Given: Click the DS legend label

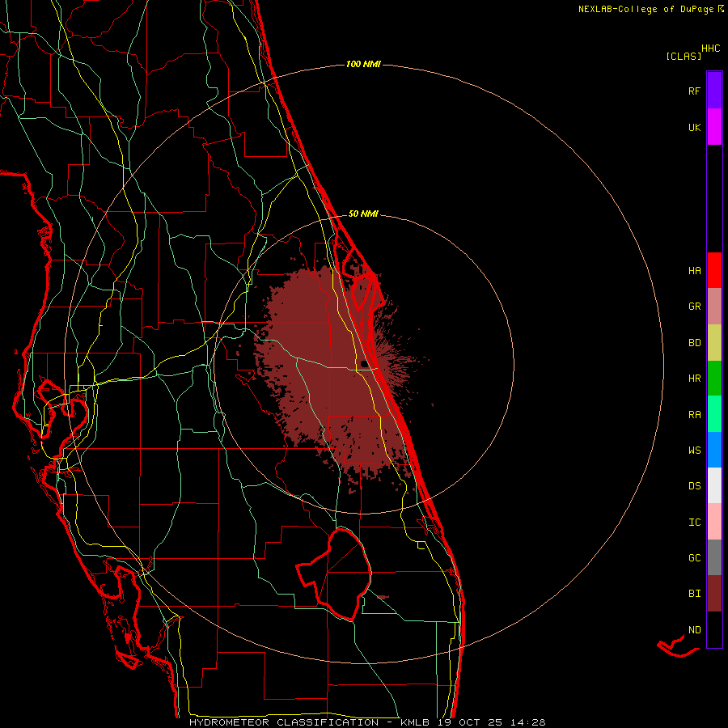Looking at the screenshot, I should (695, 486).
